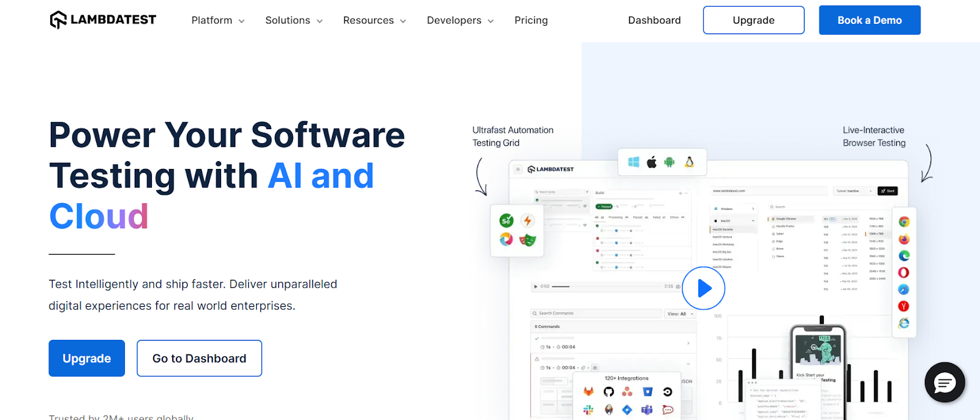
Task: Open the live chat widget
Action: pyautogui.click(x=944, y=383)
